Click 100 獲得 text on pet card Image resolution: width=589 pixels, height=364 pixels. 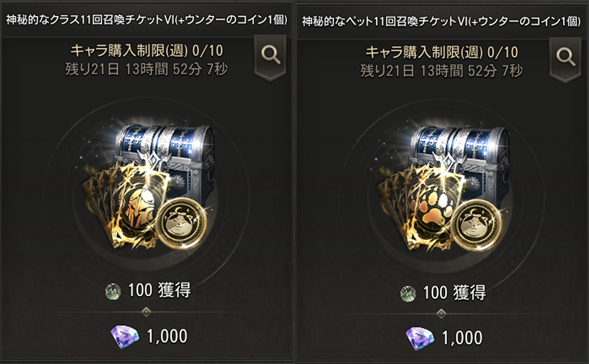(x=454, y=292)
